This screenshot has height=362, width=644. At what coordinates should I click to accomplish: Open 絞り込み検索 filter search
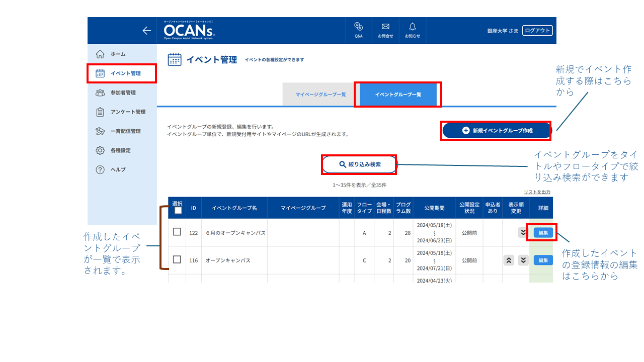360,164
